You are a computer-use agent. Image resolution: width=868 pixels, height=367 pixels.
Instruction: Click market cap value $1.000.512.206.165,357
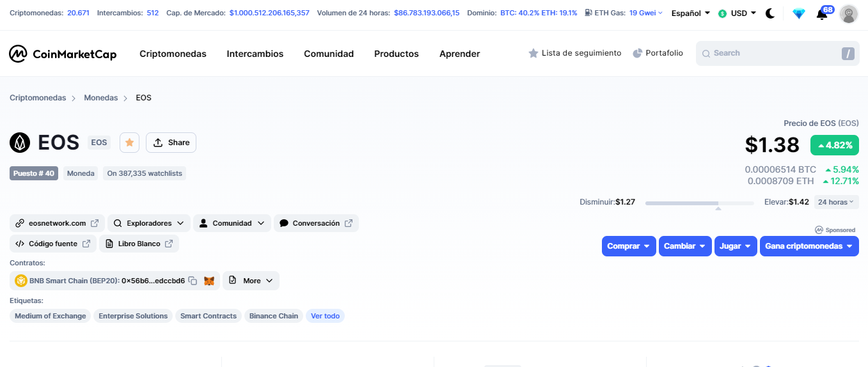coord(269,13)
